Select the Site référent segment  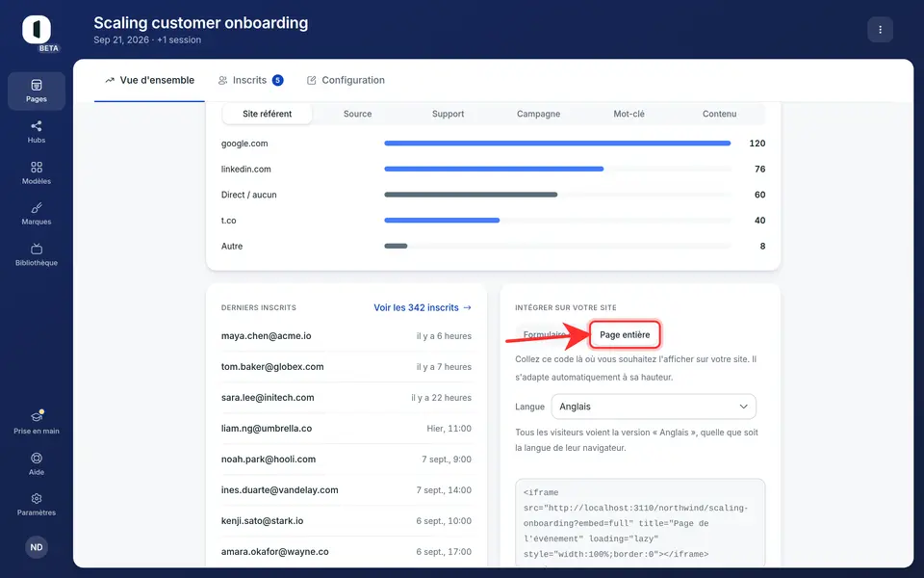267,114
